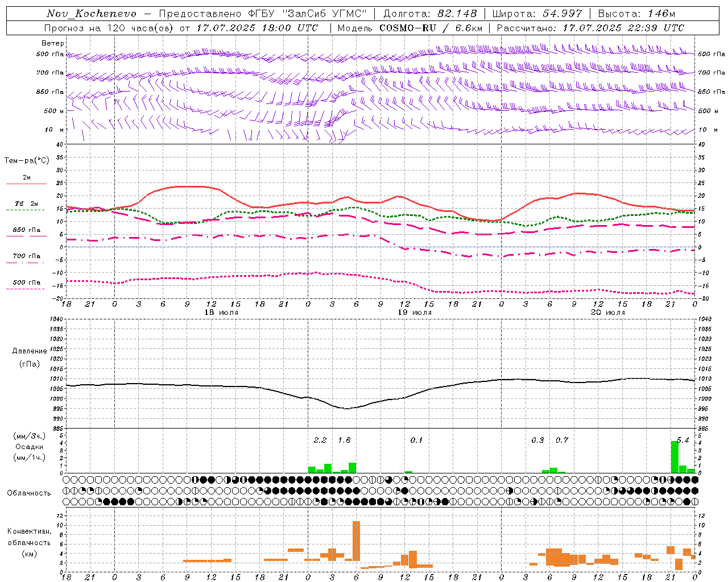Click the model name COSMO-RU / 6.6км
This screenshot has width=728, height=582.
(x=431, y=28)
